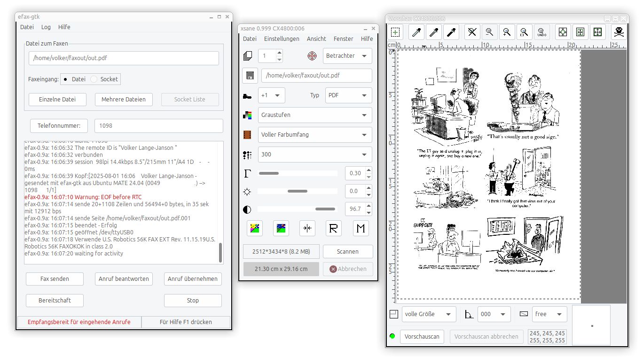The height and width of the screenshot is (364, 643).
Task: Open the Betrachter target dropdown
Action: click(x=347, y=56)
